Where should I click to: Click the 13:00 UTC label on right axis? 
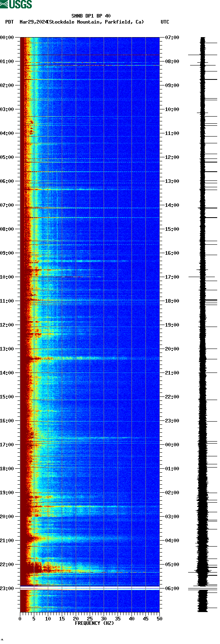172,181
